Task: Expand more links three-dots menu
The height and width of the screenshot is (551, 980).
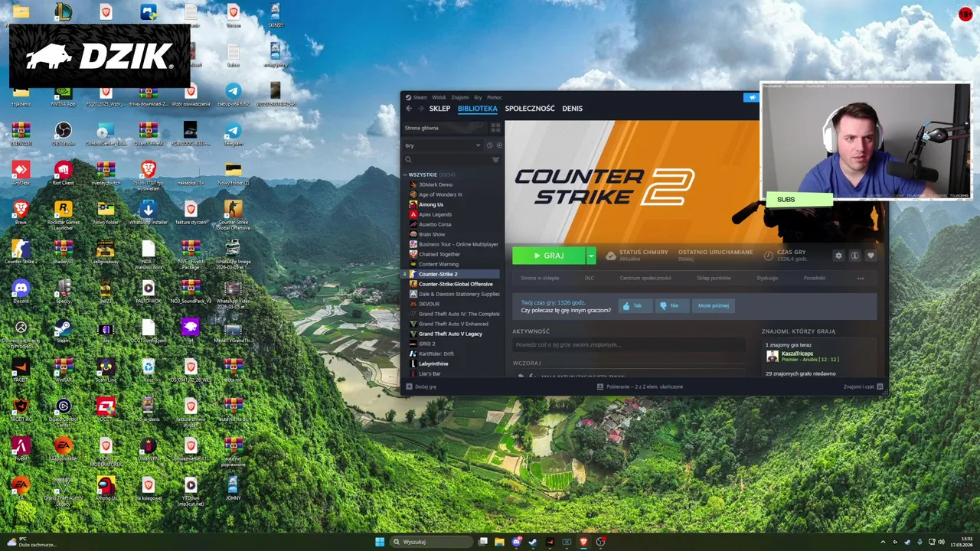Action: [861, 278]
